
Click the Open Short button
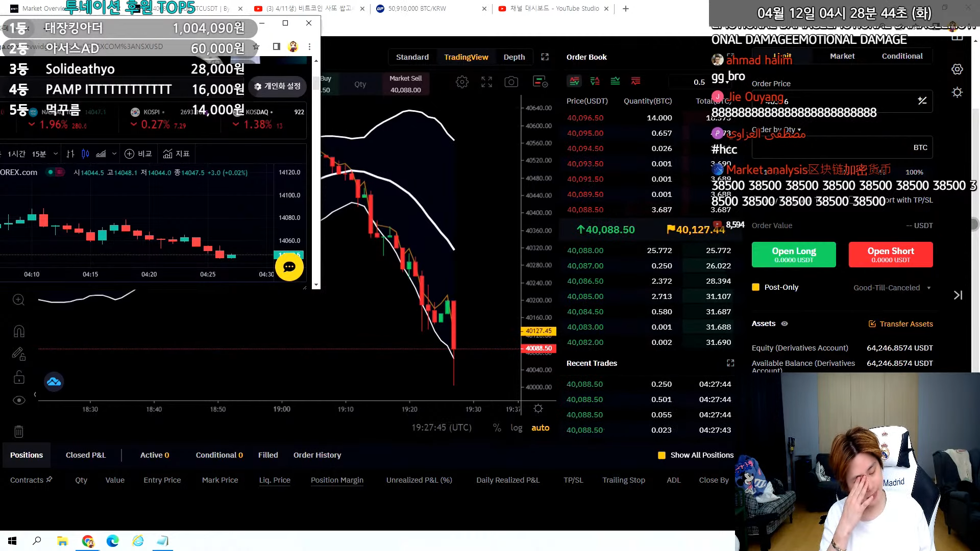coord(891,255)
